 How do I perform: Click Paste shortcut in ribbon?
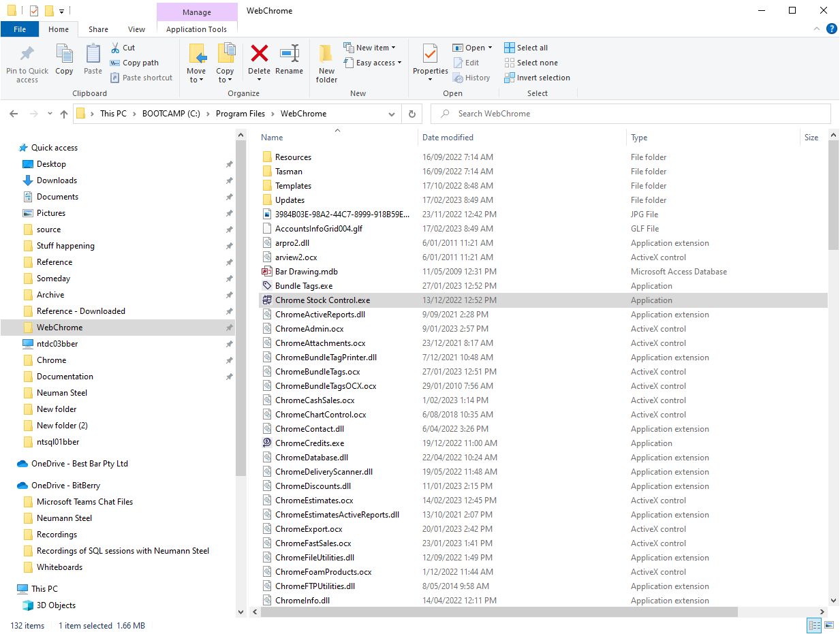[141, 78]
